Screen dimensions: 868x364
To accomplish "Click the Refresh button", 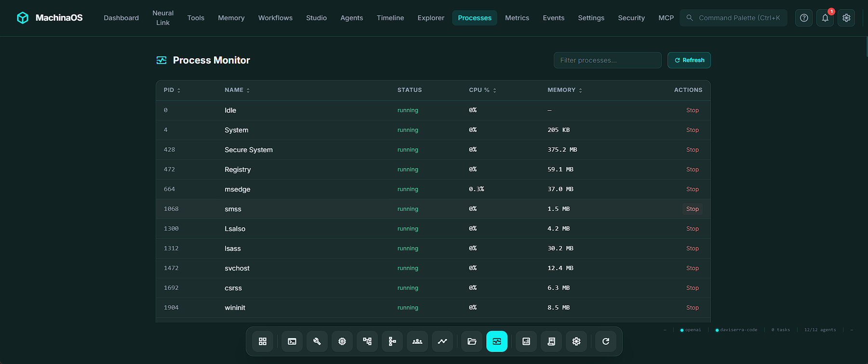I will (x=689, y=60).
